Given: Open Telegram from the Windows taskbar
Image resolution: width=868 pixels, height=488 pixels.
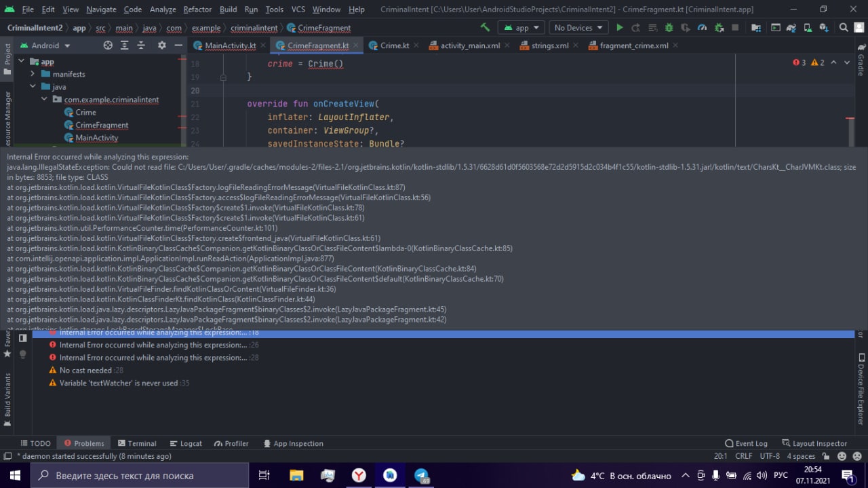Looking at the screenshot, I should point(422,476).
